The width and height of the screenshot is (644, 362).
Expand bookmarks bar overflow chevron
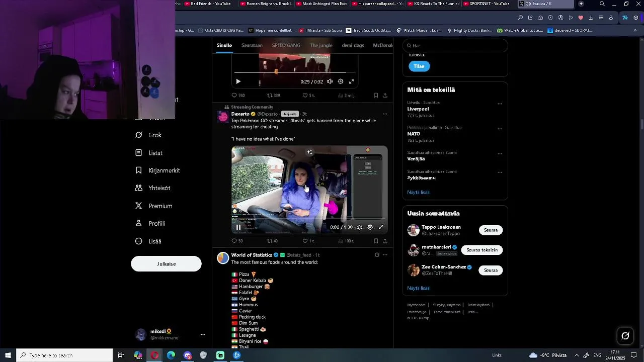tap(635, 30)
